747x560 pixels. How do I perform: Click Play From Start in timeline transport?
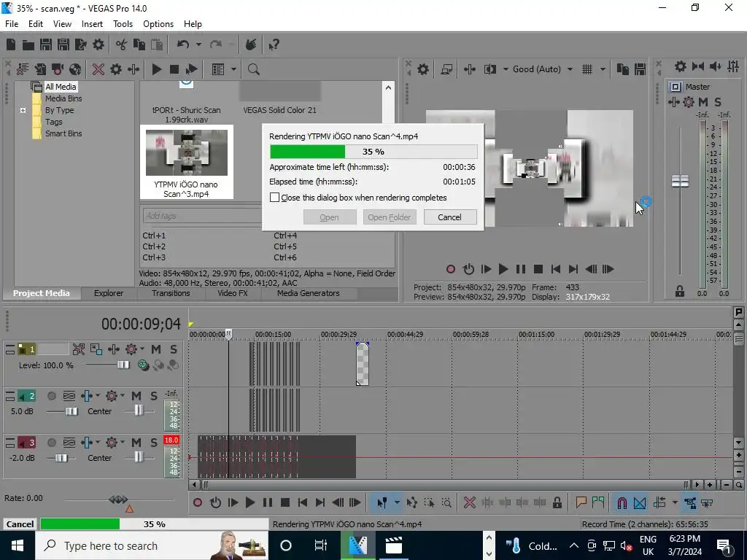tap(233, 502)
